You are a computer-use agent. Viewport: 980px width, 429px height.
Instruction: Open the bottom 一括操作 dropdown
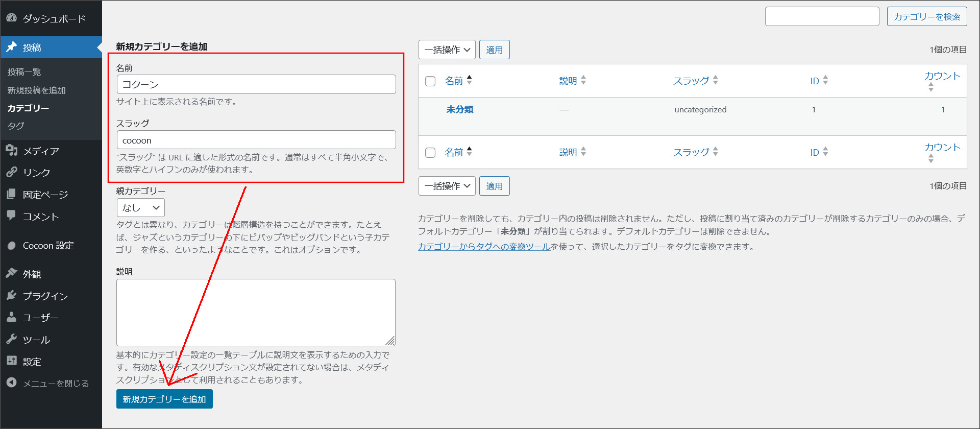(x=447, y=186)
